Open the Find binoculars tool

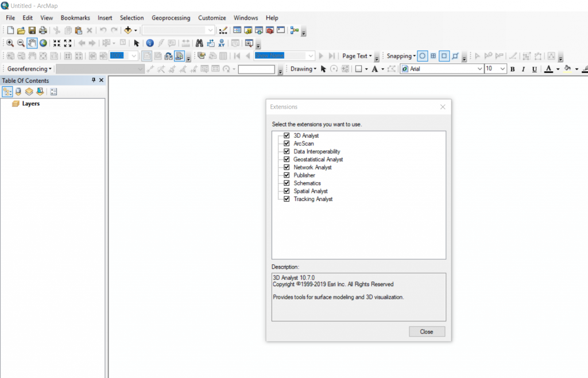click(x=199, y=43)
